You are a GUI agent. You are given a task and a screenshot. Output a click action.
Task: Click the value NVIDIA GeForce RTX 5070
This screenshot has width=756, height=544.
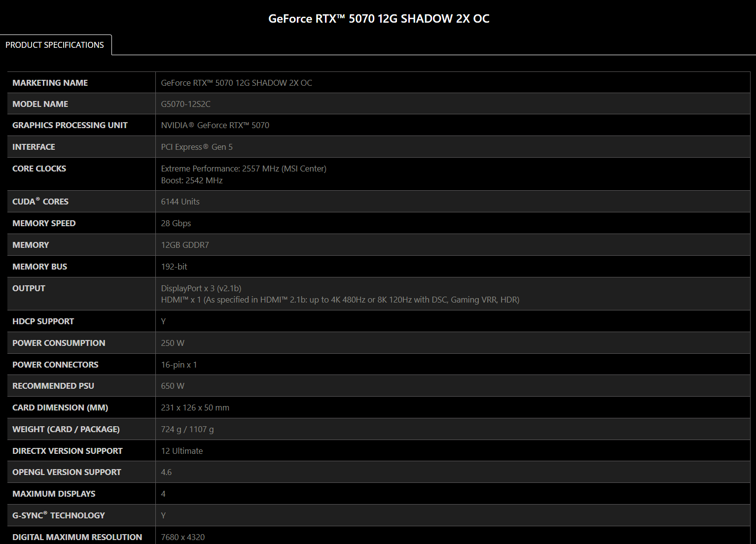click(x=215, y=125)
